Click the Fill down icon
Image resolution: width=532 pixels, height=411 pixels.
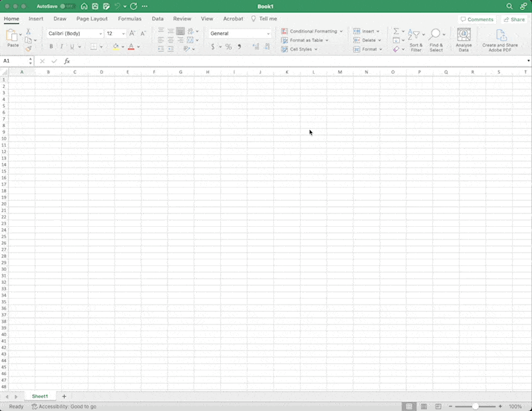coord(396,40)
